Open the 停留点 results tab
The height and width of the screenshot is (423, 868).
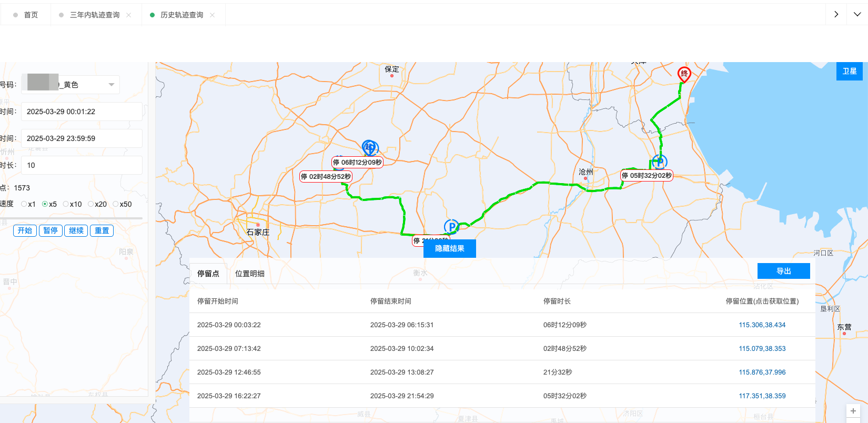[x=208, y=274]
